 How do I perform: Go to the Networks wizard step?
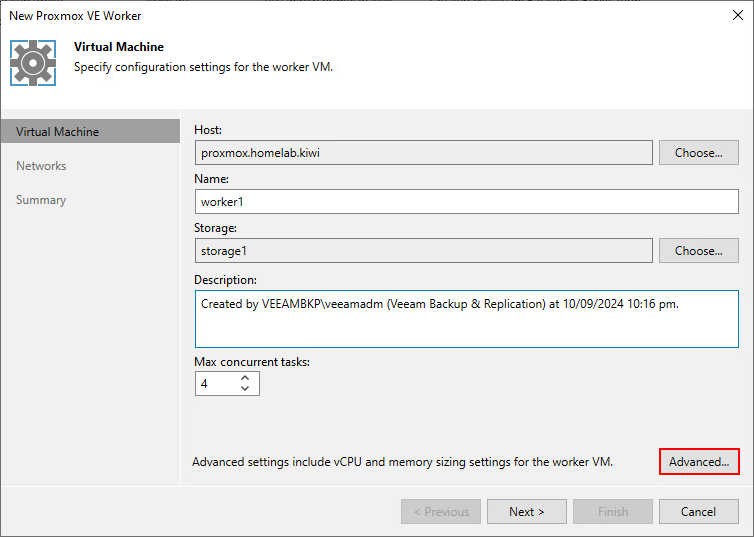(41, 166)
